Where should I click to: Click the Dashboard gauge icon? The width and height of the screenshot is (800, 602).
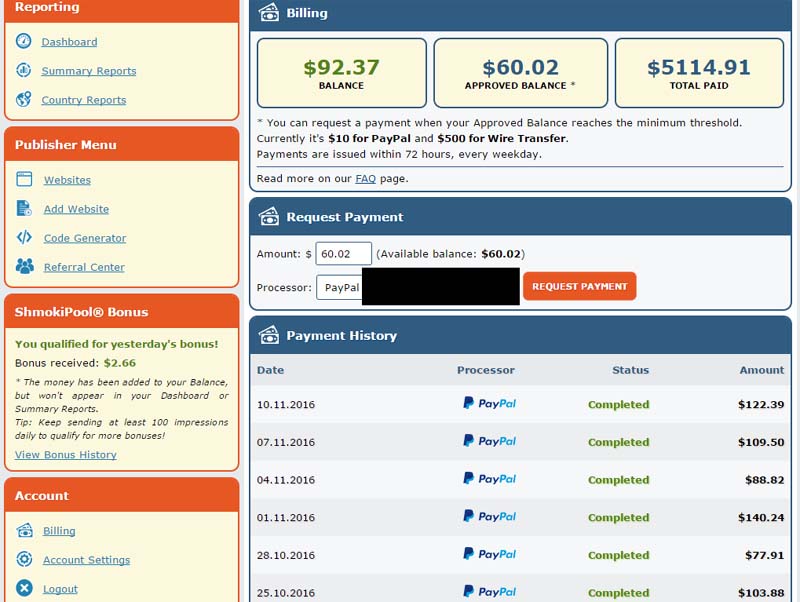click(23, 41)
